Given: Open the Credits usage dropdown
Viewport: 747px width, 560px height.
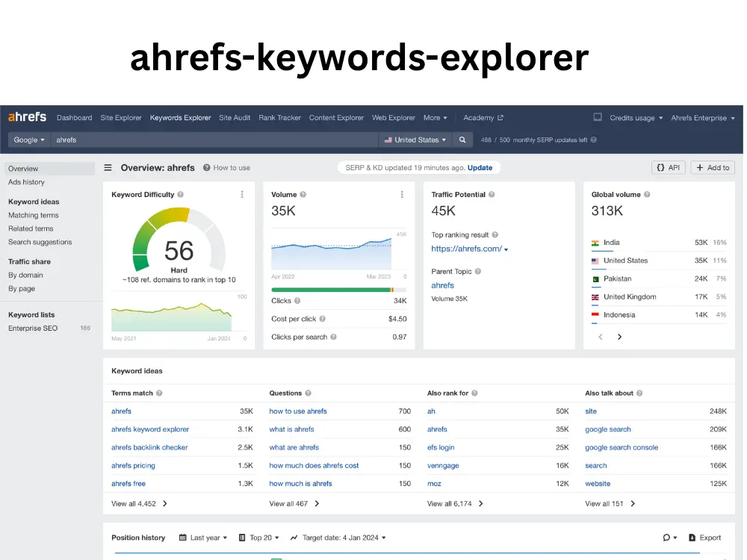Looking at the screenshot, I should (636, 118).
